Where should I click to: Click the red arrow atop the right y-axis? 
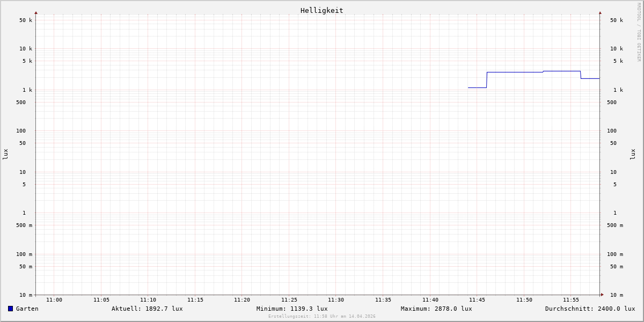pyautogui.click(x=600, y=12)
